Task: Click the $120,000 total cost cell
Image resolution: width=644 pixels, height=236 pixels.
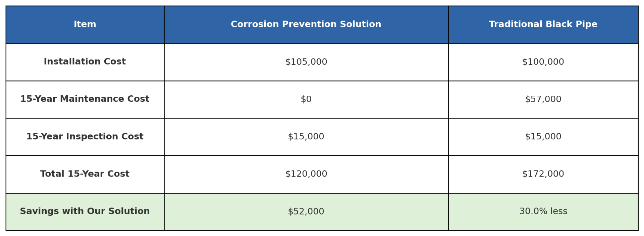Action: coord(306,174)
